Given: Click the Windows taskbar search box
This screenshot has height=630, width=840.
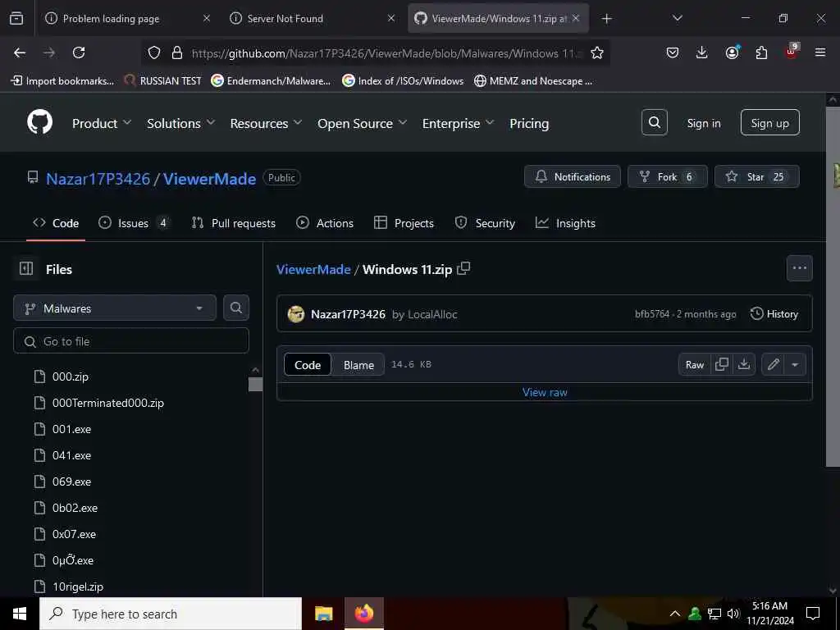Looking at the screenshot, I should [x=171, y=614].
